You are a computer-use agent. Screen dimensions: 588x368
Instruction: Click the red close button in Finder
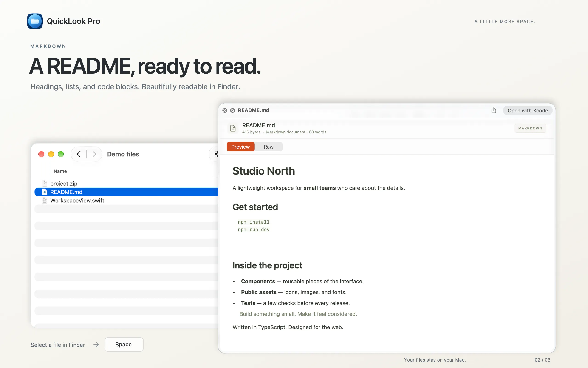[41, 154]
